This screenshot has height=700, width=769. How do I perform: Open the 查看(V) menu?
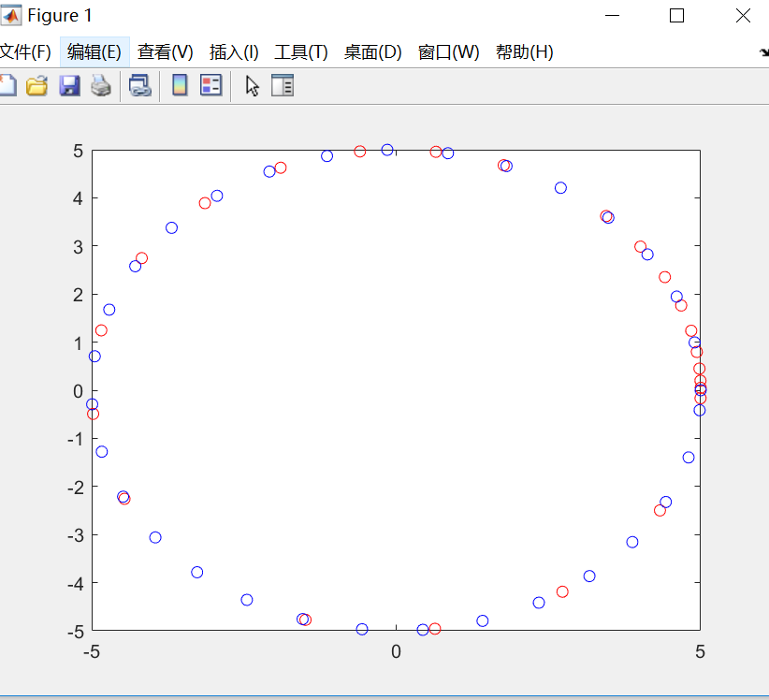tap(165, 52)
